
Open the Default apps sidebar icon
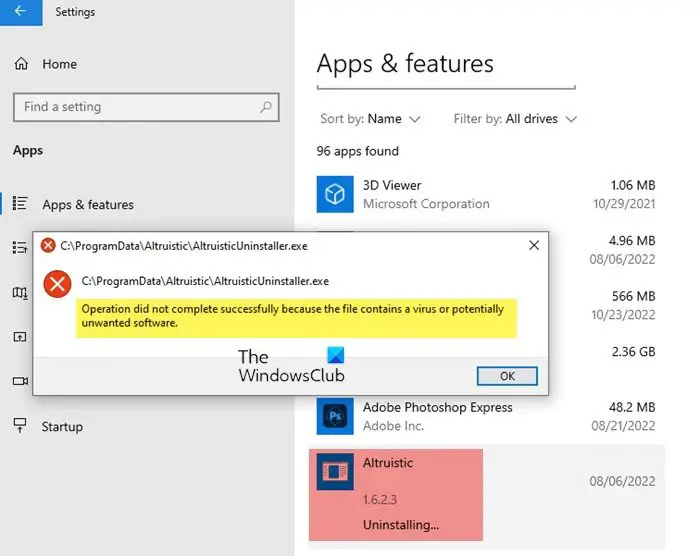click(x=20, y=247)
